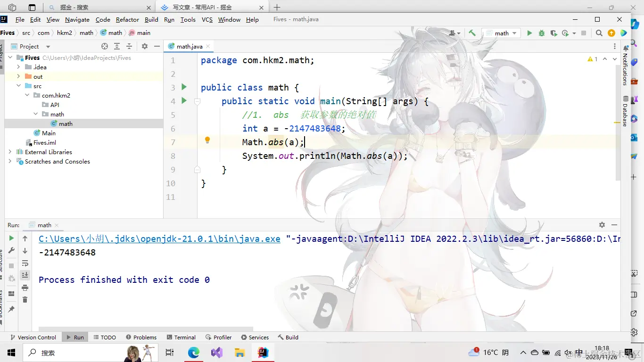Clear all Run console output trash icon
Screen dimensions: 644x362
point(25,300)
